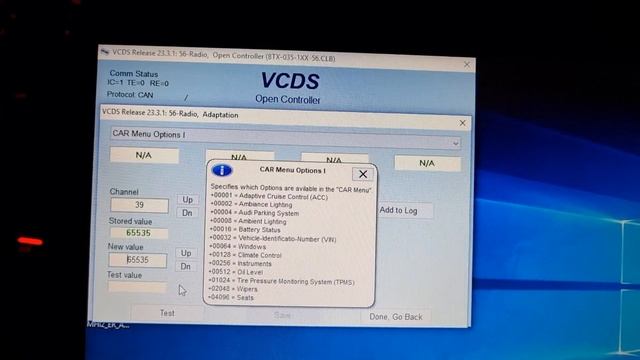
Task: Click the empty Test value field
Action: point(137,287)
